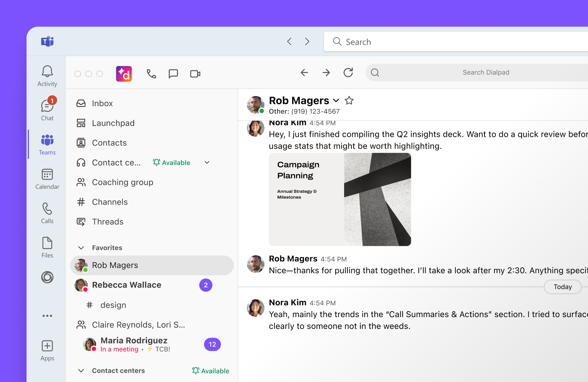Screen dimensions: 588x382
Task: Click Maria Rodriguez unread badge 12
Action: [x=213, y=344]
